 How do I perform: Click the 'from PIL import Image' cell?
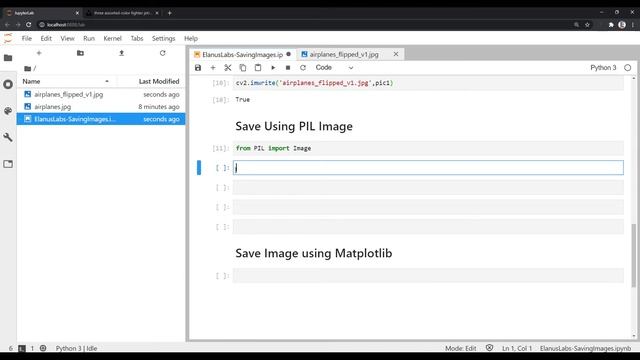click(x=428, y=148)
